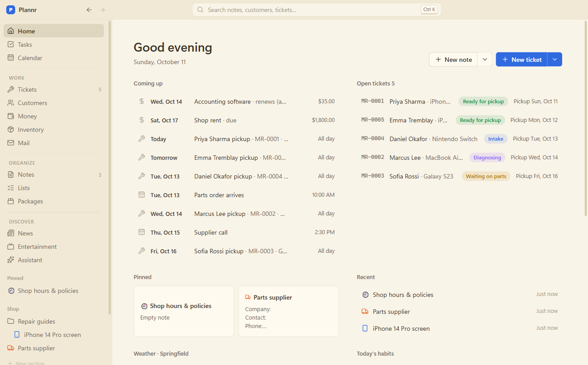The image size is (588, 365).
Task: Click the Shop rent due entry
Action: [237, 120]
